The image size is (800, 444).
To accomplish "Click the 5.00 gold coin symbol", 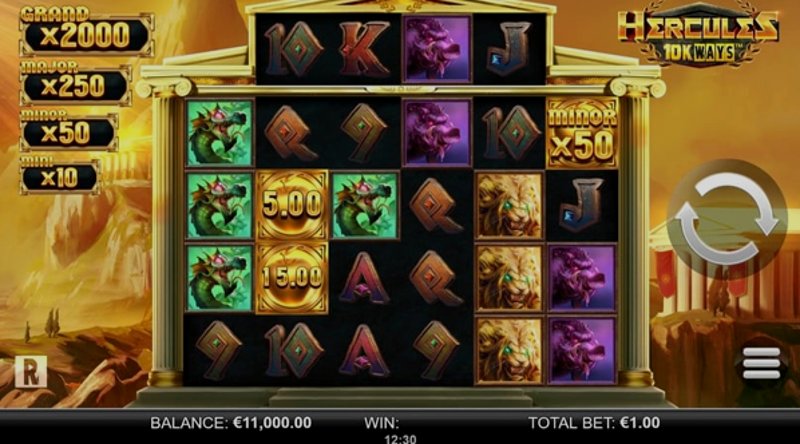I will coord(292,205).
